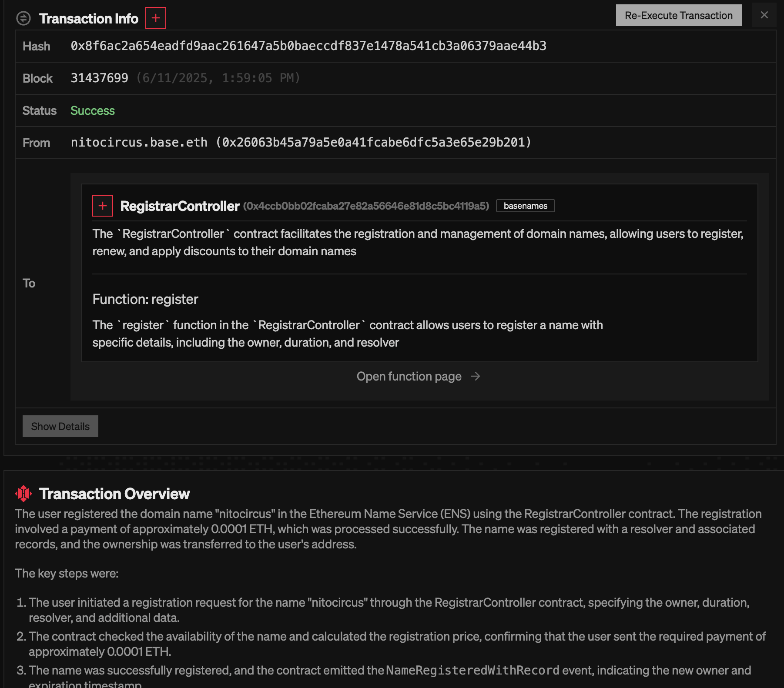Click the NameRegisteredWithRecord event name
The image size is (784, 688).
[x=471, y=670]
